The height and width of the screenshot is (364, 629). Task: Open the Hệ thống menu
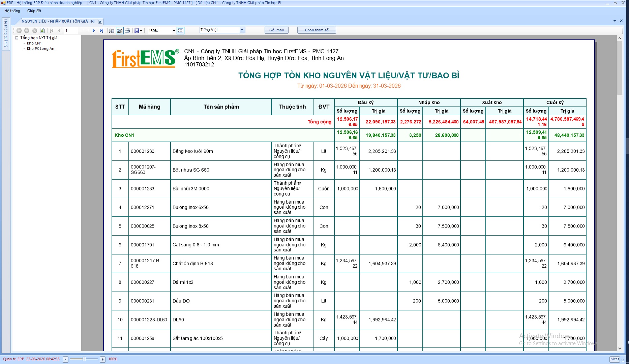[x=12, y=11]
